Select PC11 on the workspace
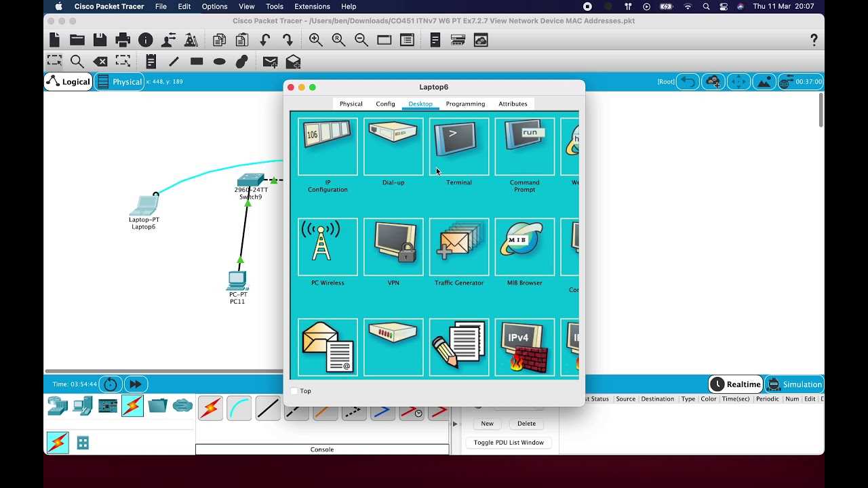The width and height of the screenshot is (868, 488). [x=237, y=280]
